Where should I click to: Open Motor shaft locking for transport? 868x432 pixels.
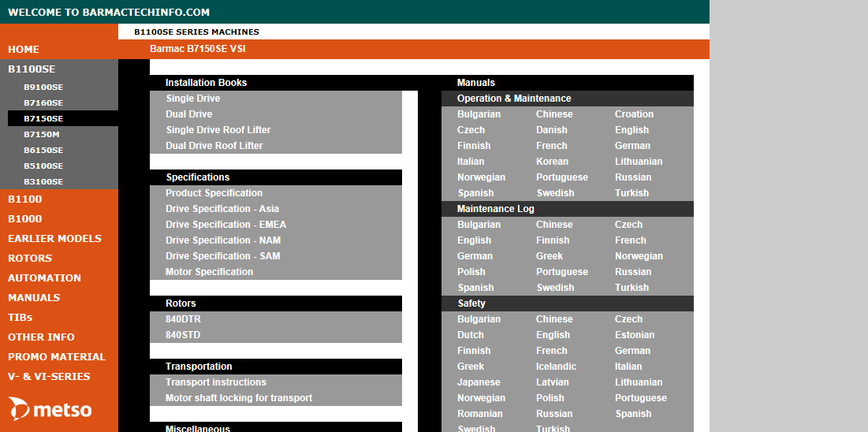click(x=239, y=398)
